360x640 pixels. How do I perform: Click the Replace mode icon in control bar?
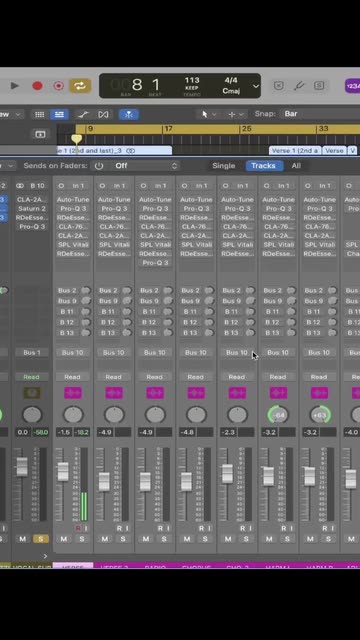278,86
